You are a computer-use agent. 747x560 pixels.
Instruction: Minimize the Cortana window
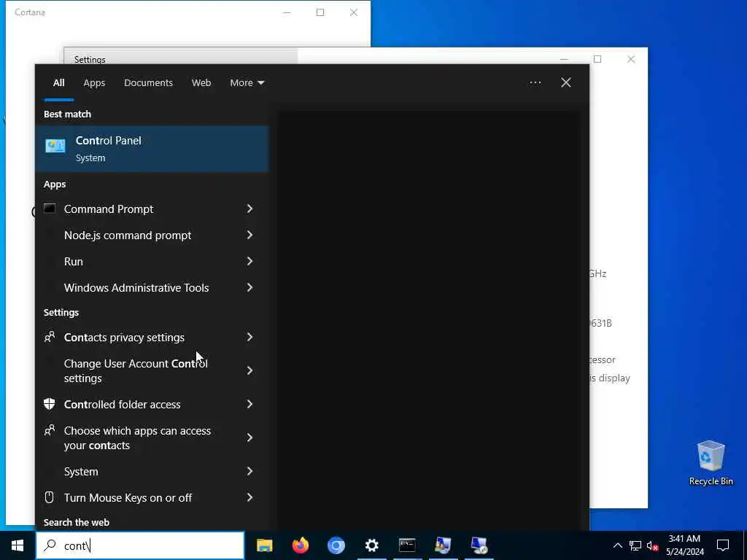(287, 12)
